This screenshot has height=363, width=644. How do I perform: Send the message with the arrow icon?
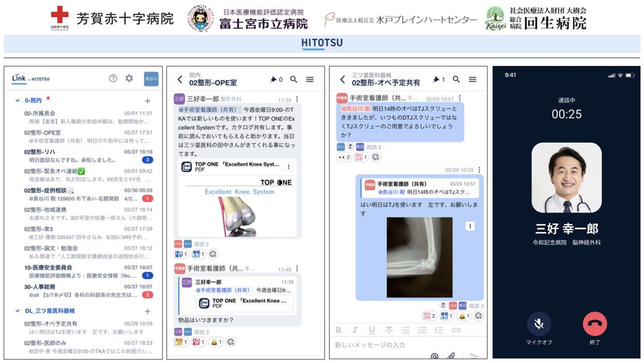click(475, 356)
